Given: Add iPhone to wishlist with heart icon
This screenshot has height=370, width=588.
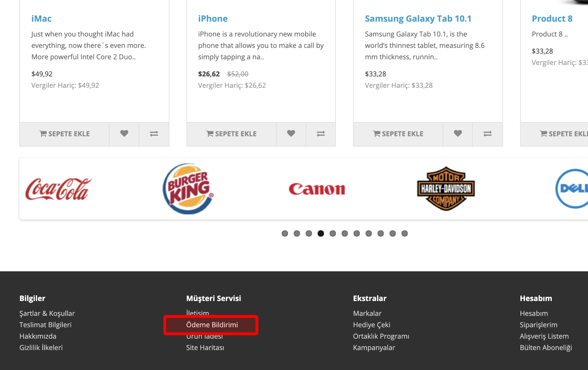Looking at the screenshot, I should coord(291,134).
